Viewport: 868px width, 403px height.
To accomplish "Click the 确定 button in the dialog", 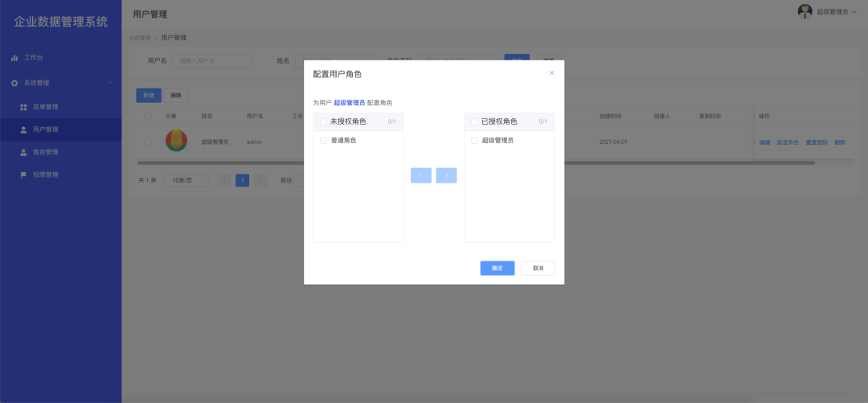I will (x=497, y=268).
